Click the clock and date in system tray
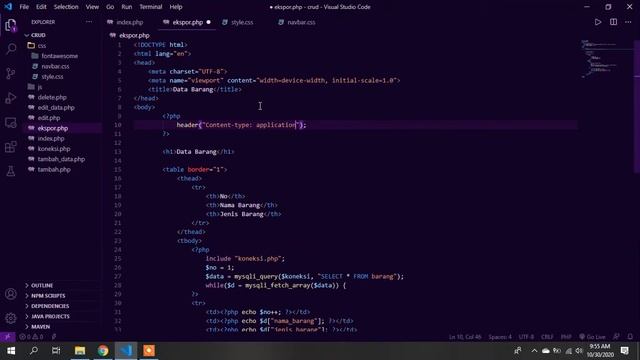The image size is (640, 360). tap(600, 351)
